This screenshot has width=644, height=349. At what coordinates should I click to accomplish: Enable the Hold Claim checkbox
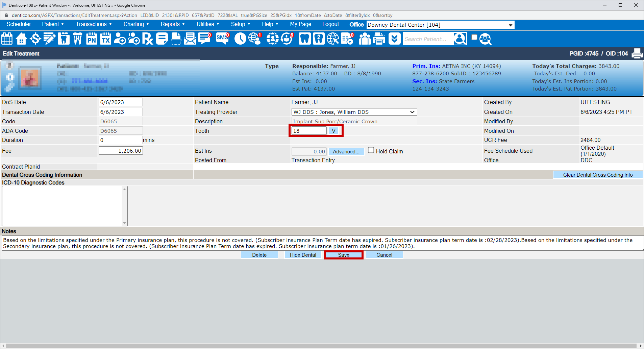[371, 150]
